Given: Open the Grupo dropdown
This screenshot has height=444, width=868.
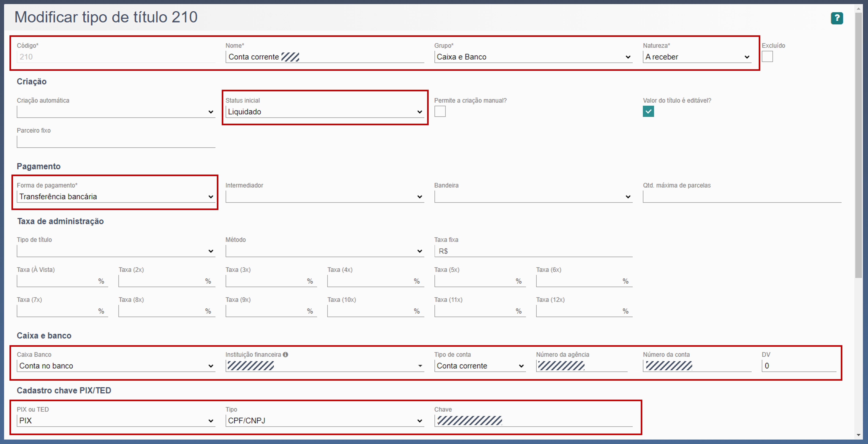Looking at the screenshot, I should [x=533, y=57].
